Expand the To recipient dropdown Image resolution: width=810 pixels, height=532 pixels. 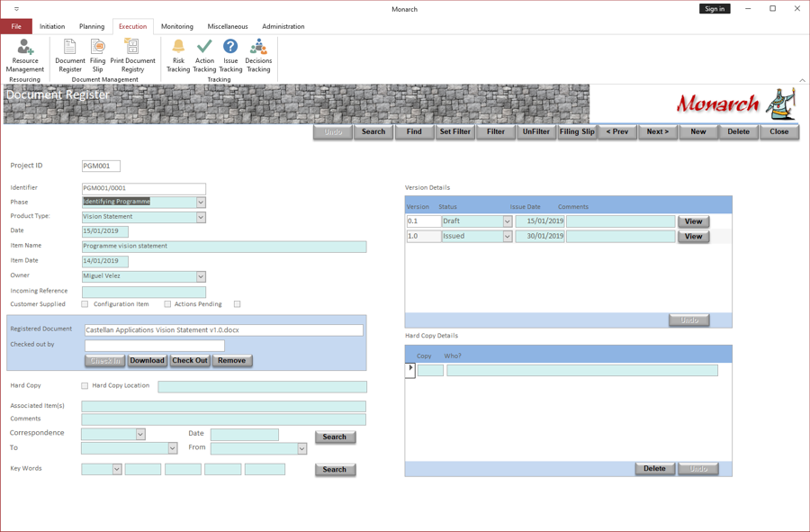pyautogui.click(x=173, y=448)
